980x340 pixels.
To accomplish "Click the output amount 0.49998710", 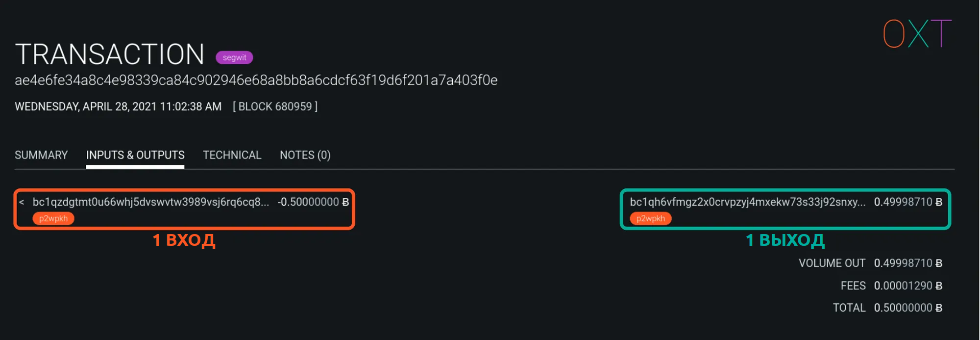I will tap(907, 202).
